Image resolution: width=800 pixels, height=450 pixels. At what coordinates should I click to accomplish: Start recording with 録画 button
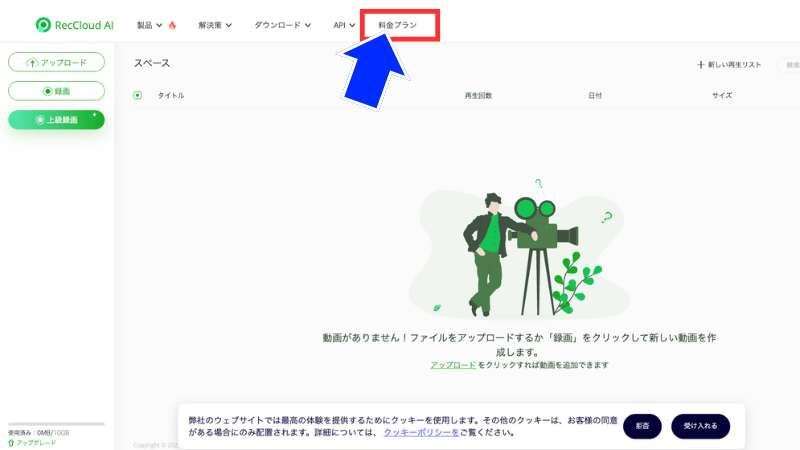pos(57,91)
